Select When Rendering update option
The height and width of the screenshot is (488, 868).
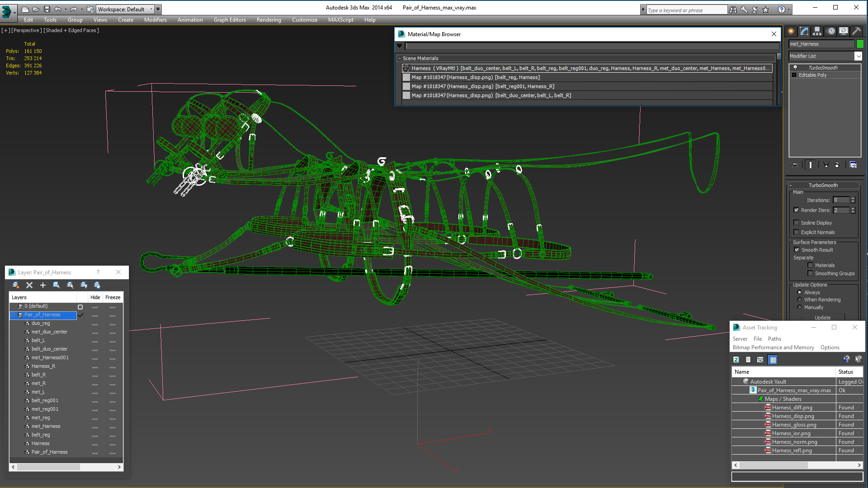799,300
